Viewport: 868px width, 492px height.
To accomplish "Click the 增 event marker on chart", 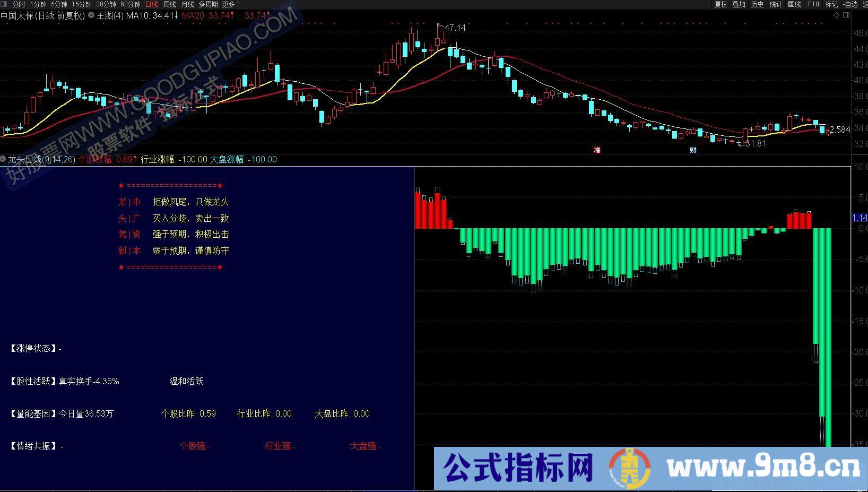I will (x=597, y=150).
